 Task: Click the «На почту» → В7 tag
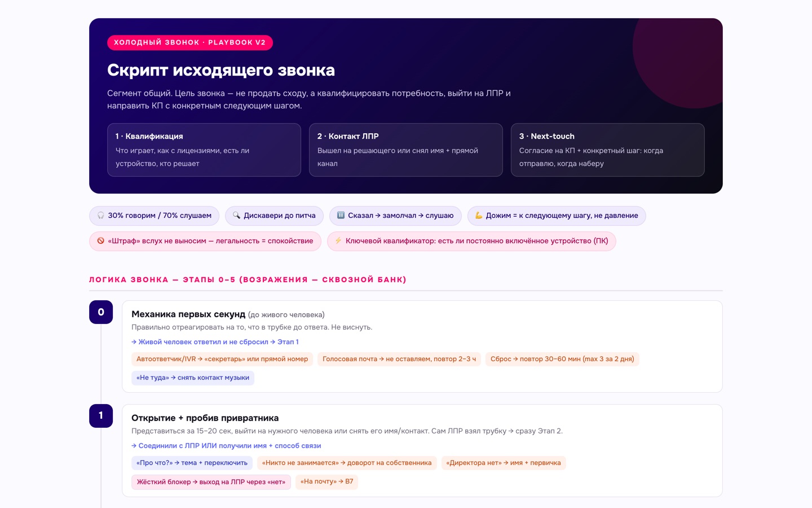click(x=326, y=481)
